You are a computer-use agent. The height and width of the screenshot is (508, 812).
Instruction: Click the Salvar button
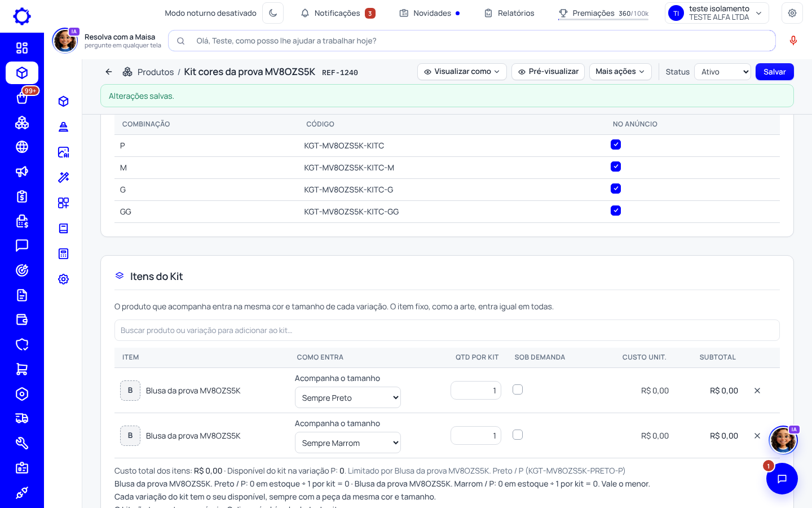(775, 72)
